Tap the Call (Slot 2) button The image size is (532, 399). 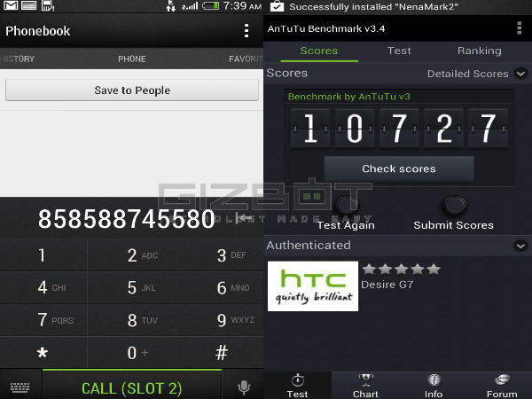tap(132, 387)
